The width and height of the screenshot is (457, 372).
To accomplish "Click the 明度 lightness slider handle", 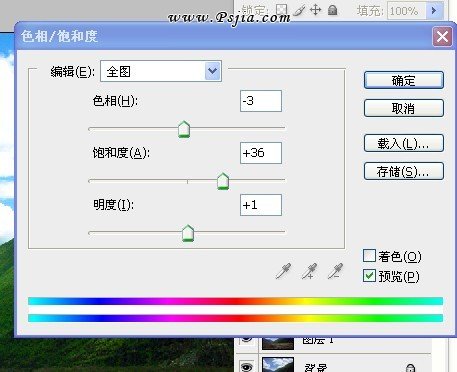I will 188,233.
